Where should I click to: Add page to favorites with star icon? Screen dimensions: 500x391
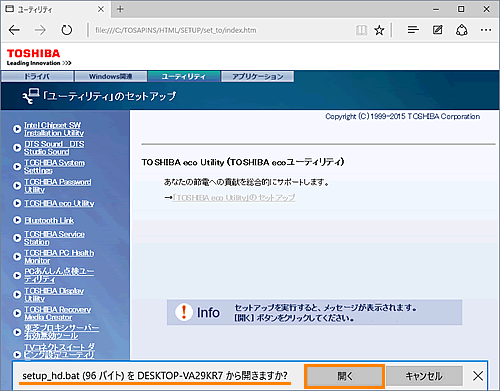point(379,30)
